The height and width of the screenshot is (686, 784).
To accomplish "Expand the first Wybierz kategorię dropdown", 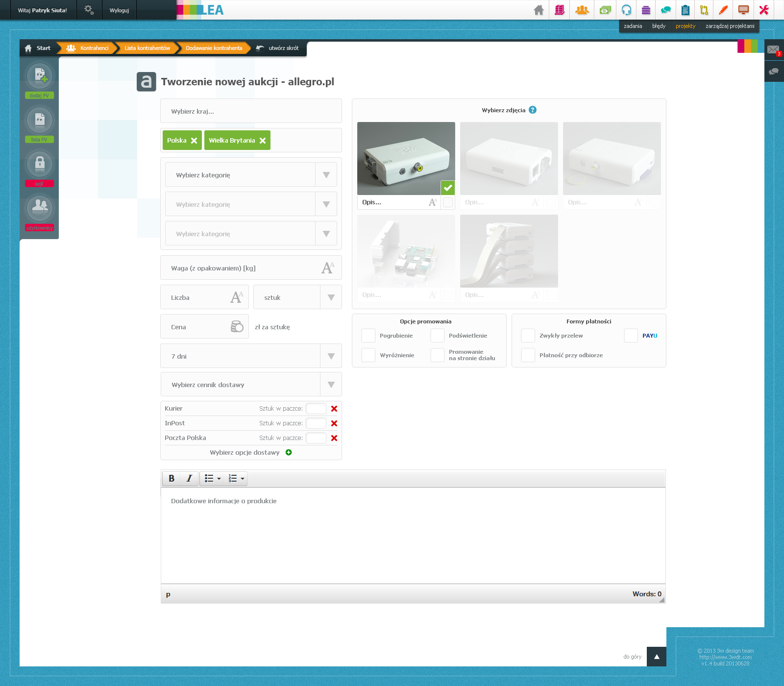I will (326, 175).
